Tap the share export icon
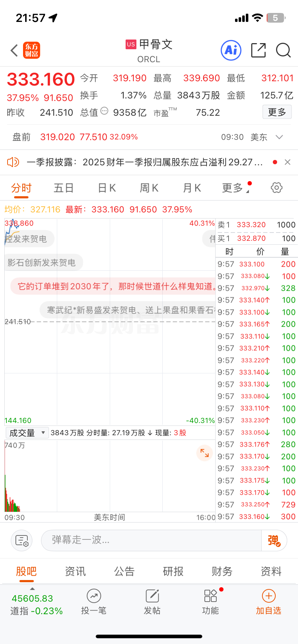 pos(258,50)
